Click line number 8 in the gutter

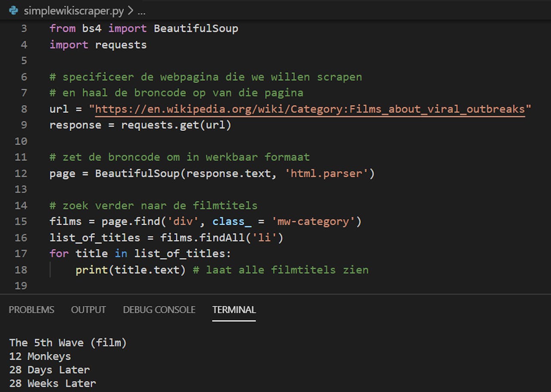[x=24, y=109]
